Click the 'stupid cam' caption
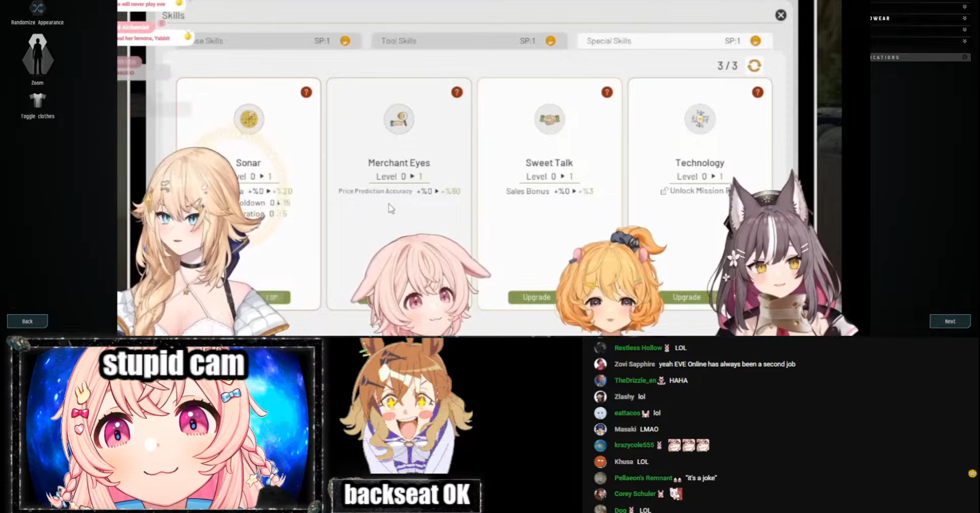Screen dimensions: 980x513 point(173,364)
